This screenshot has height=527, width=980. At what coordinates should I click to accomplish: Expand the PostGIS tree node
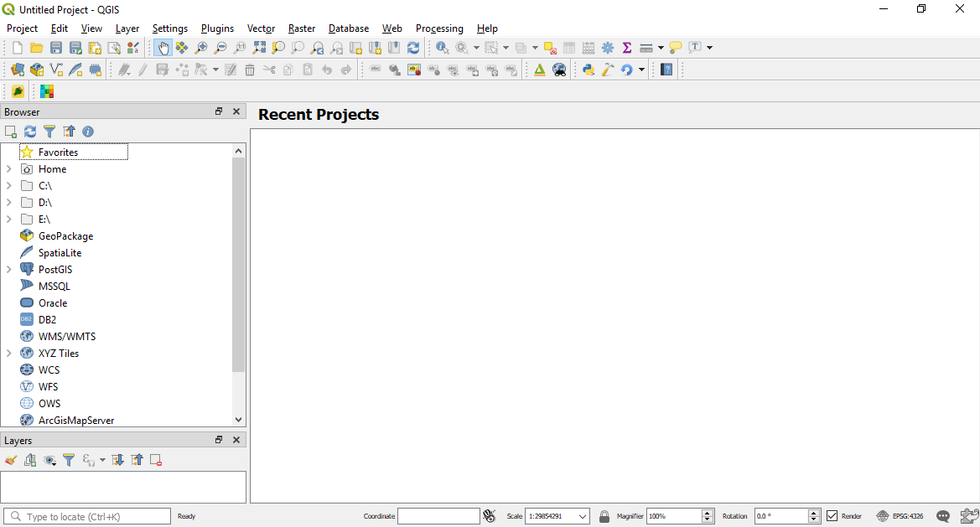[9, 270]
